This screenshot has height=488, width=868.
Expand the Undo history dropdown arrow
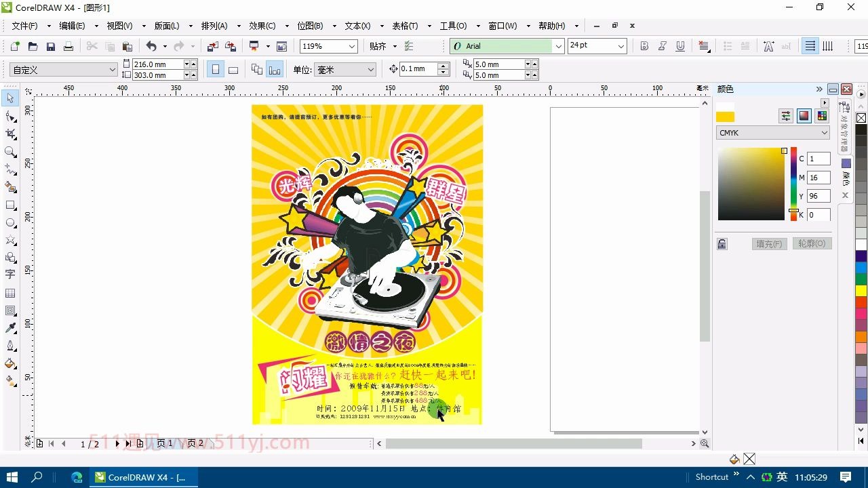165,46
